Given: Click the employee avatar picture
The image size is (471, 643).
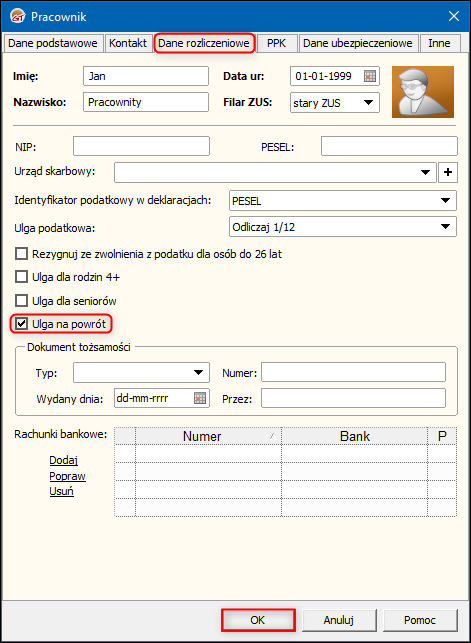Looking at the screenshot, I should 423,92.
